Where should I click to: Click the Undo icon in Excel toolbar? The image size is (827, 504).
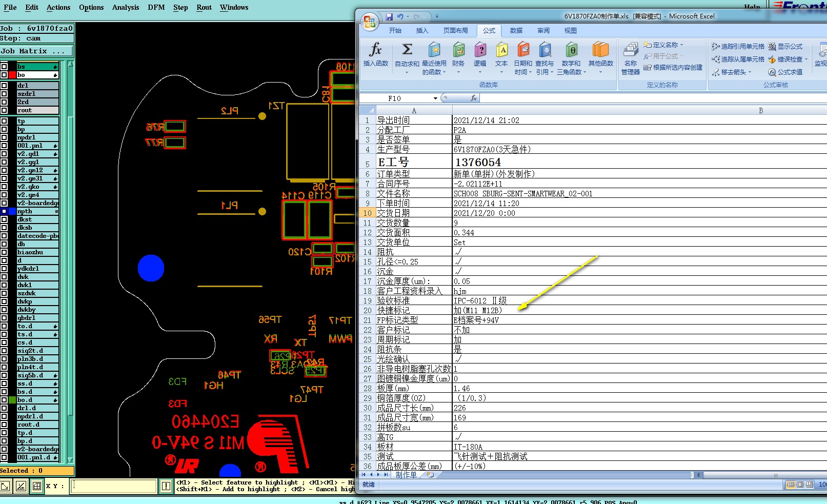[400, 16]
